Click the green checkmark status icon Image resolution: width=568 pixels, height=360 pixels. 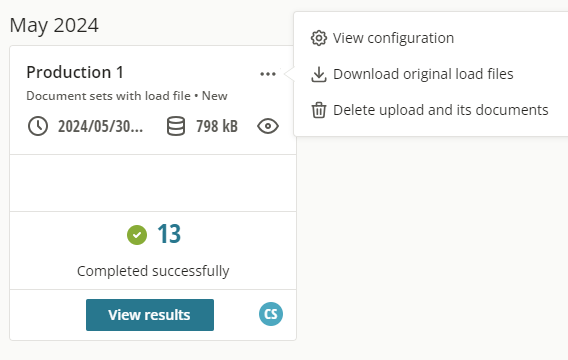click(x=137, y=235)
